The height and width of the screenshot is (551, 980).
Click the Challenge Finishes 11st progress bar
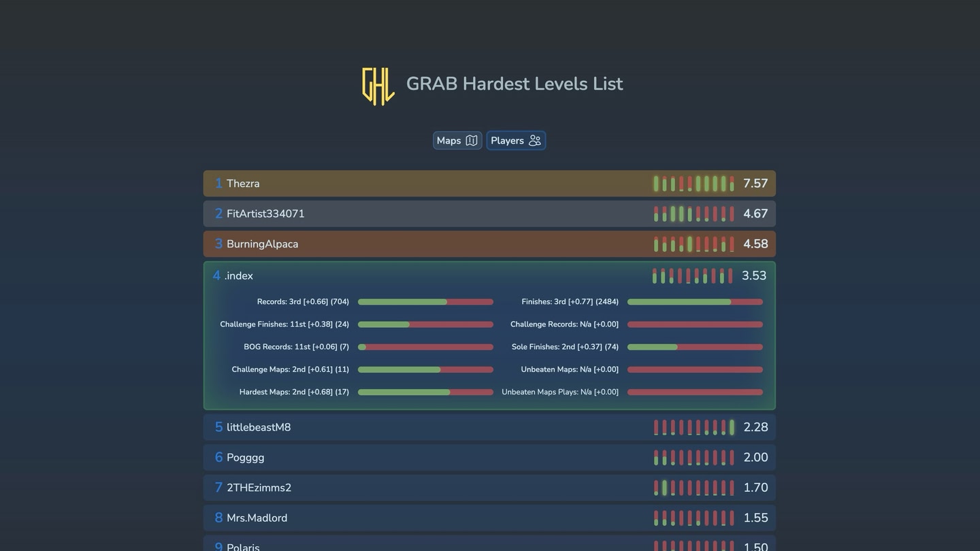coord(425,324)
